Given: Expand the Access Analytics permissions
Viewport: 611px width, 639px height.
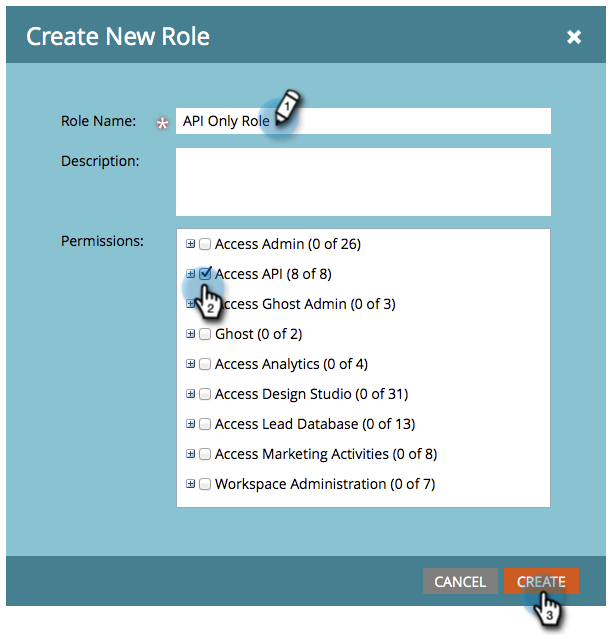Looking at the screenshot, I should click(x=190, y=364).
